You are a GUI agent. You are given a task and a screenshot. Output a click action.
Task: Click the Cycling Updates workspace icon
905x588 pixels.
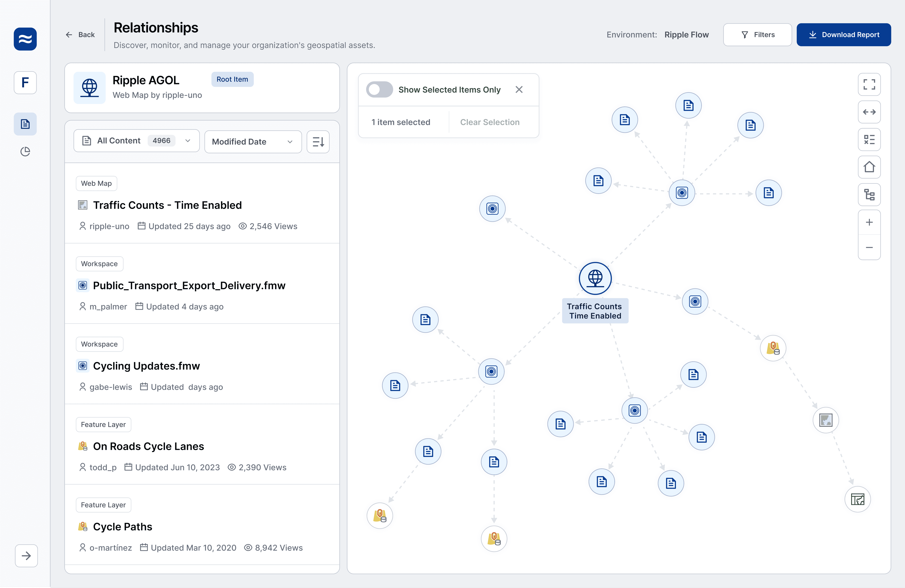83,365
